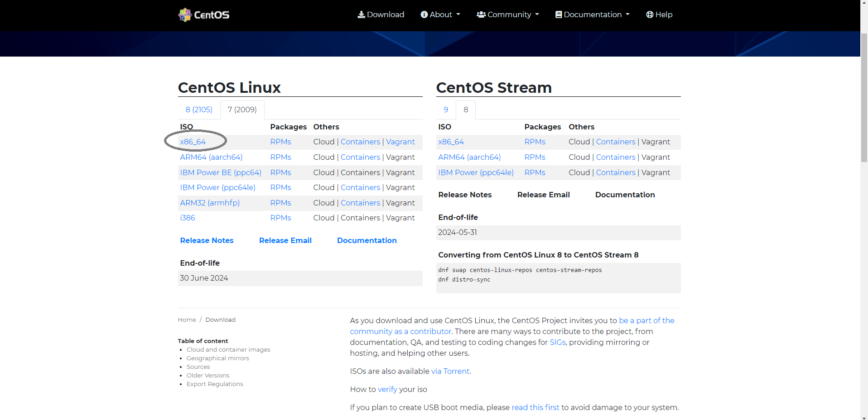Image resolution: width=868 pixels, height=420 pixels.
Task: Click the About info circle icon
Action: tap(424, 14)
